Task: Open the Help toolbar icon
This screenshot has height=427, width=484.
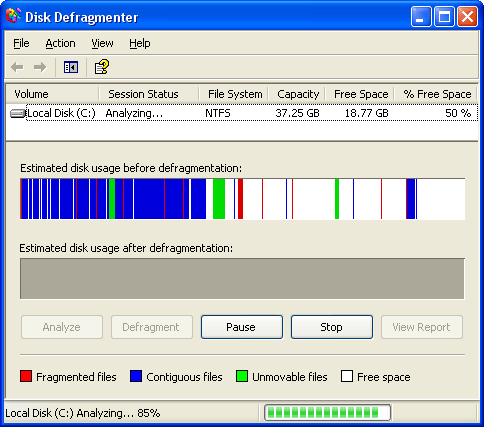Action: click(x=102, y=67)
